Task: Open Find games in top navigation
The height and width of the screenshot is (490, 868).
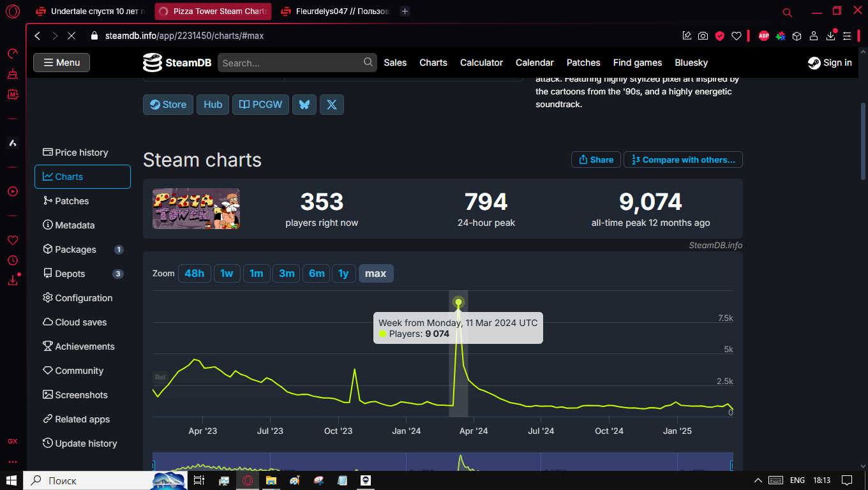Action: point(638,63)
